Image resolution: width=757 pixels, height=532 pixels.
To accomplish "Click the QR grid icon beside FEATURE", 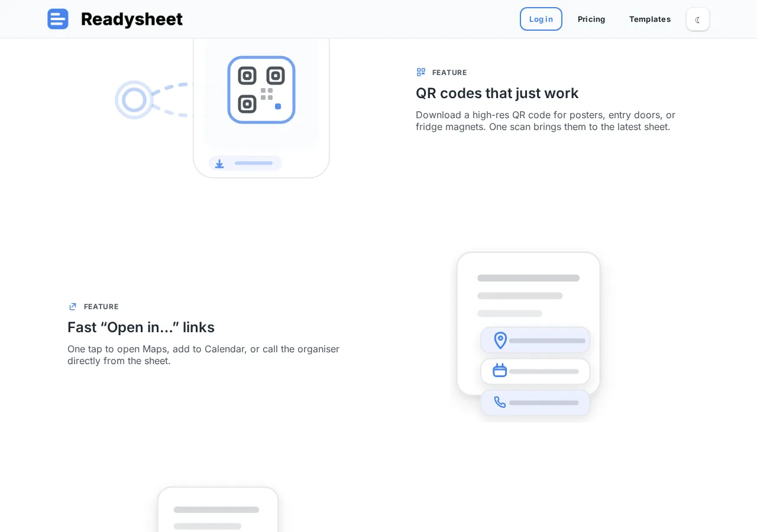I will [x=421, y=72].
